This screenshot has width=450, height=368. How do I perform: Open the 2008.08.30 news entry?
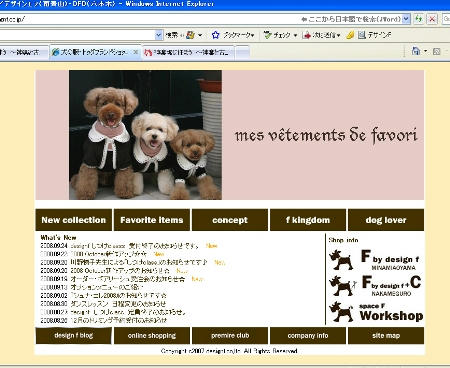pyautogui.click(x=118, y=304)
